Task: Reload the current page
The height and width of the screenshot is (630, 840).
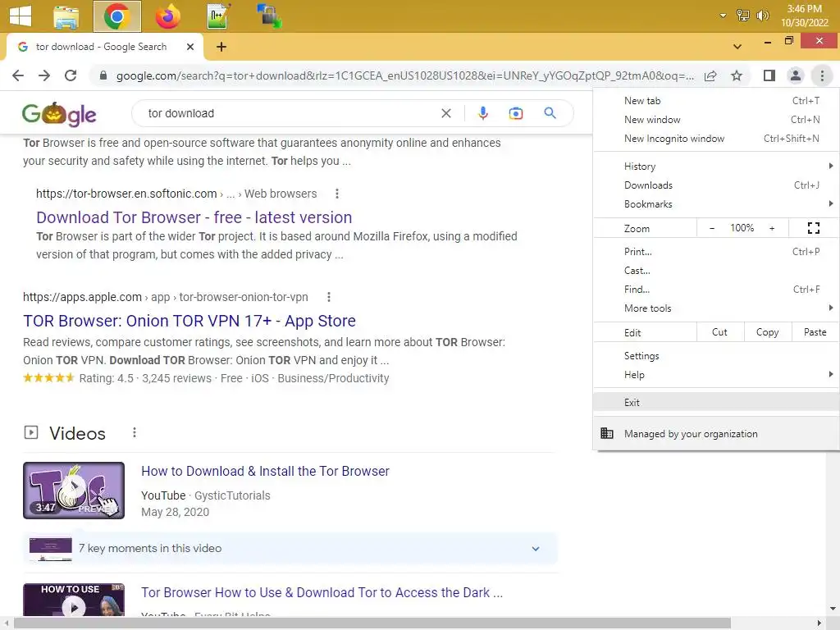Action: [x=71, y=75]
